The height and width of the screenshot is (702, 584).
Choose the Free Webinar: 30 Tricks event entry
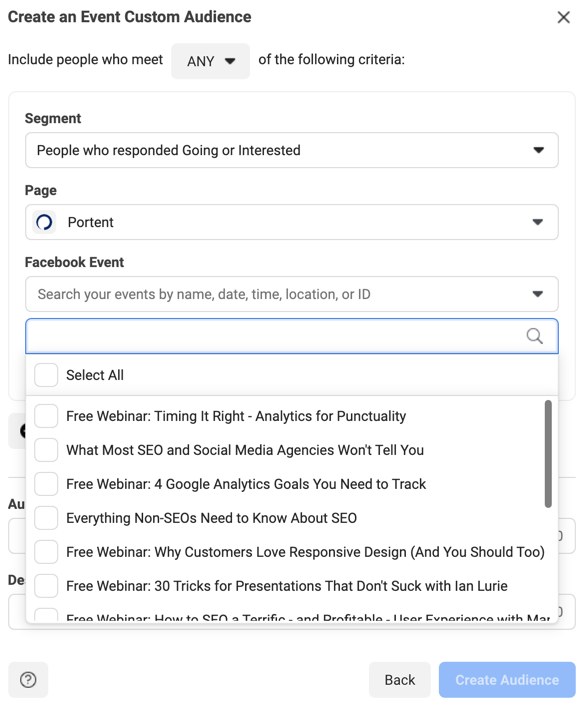[x=287, y=586]
